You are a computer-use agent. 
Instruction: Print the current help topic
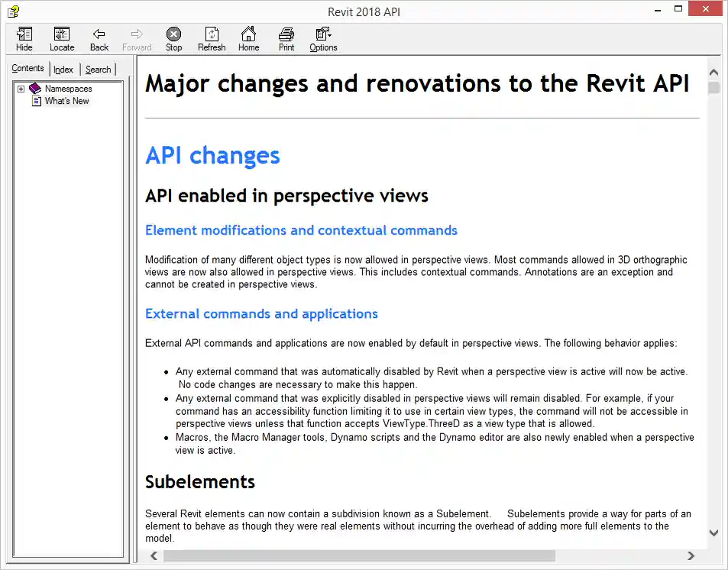[x=286, y=38]
